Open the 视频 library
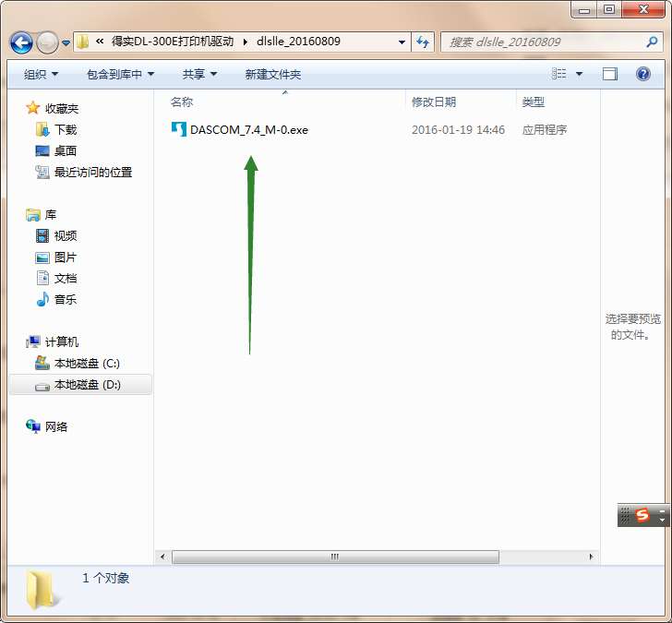The width and height of the screenshot is (672, 623). 66,235
